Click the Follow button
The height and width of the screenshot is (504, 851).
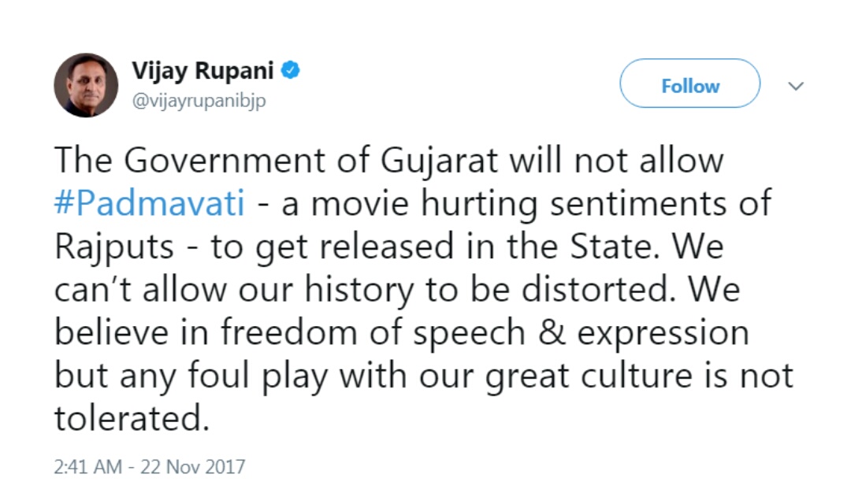point(689,86)
